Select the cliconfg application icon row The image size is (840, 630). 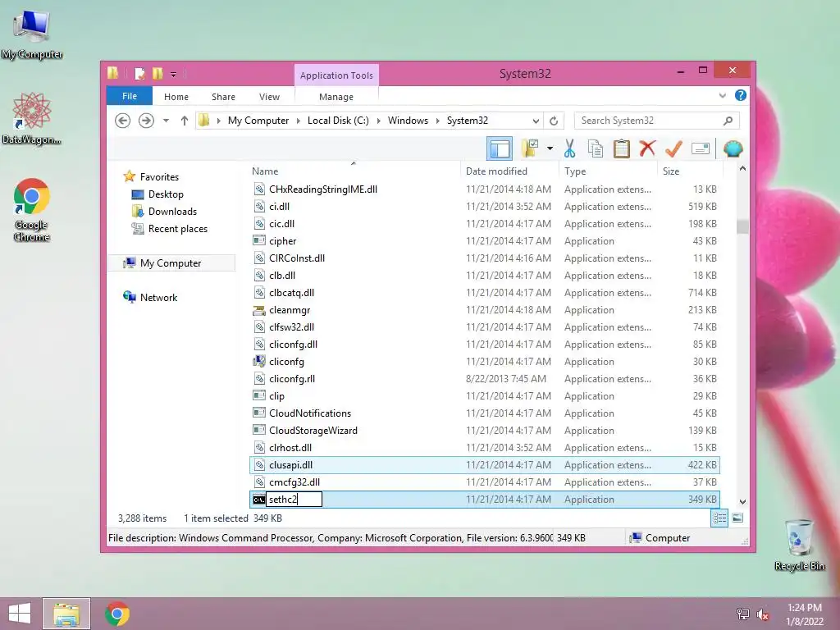484,362
